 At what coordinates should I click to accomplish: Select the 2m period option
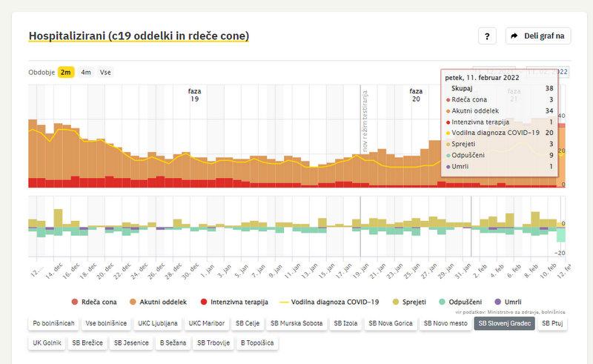pyautogui.click(x=66, y=72)
